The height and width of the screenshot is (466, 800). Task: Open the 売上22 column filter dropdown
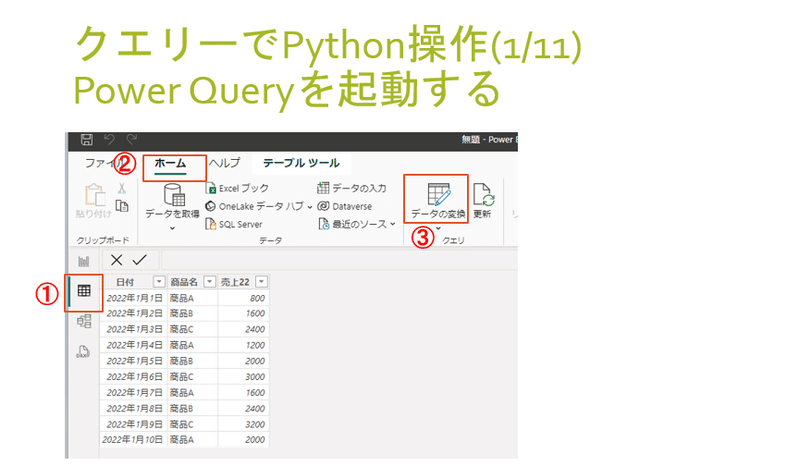pyautogui.click(x=262, y=282)
